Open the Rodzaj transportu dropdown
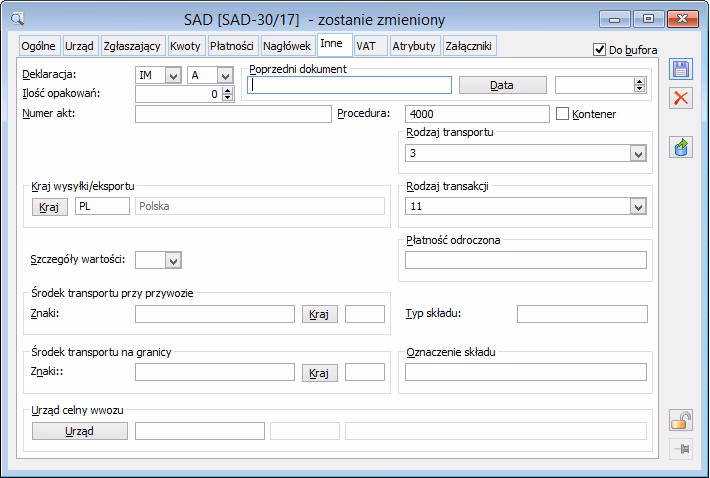The width and height of the screenshot is (710, 478). [x=637, y=154]
